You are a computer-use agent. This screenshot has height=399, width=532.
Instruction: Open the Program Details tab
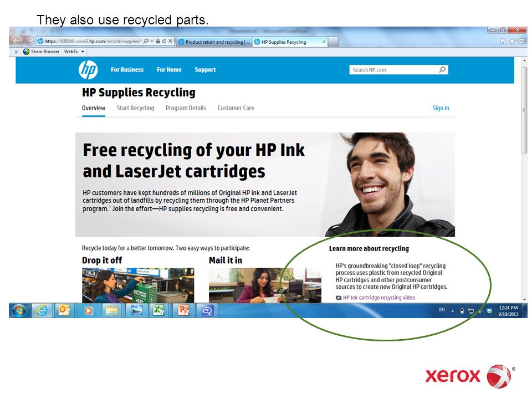[x=186, y=108]
